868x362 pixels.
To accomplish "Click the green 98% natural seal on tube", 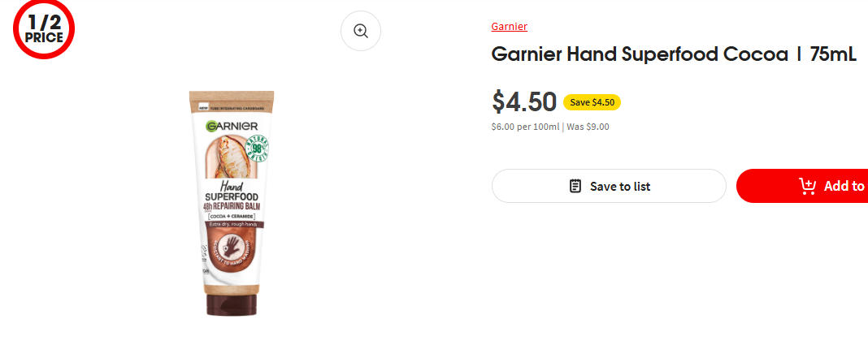I will [x=260, y=150].
